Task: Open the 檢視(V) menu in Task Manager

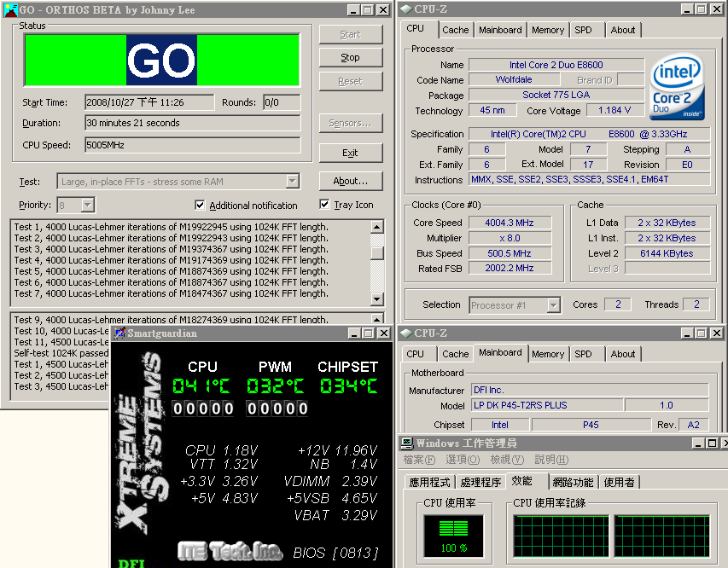Action: (507, 460)
